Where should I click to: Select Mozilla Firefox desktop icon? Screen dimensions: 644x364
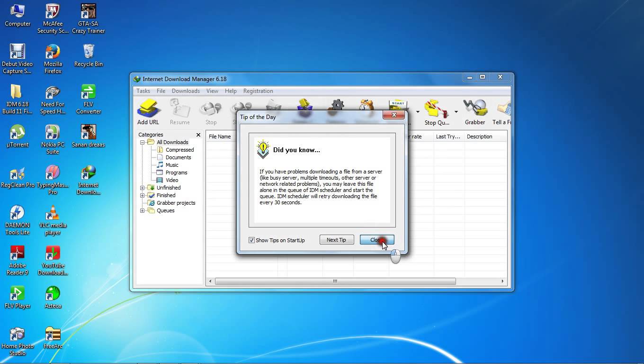point(53,59)
